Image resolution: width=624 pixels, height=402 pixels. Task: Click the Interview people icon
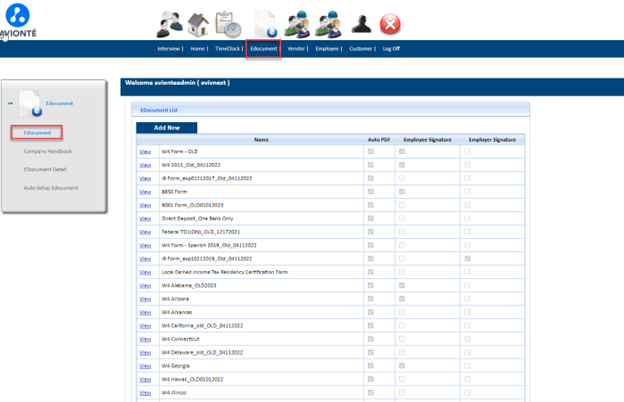coord(171,22)
